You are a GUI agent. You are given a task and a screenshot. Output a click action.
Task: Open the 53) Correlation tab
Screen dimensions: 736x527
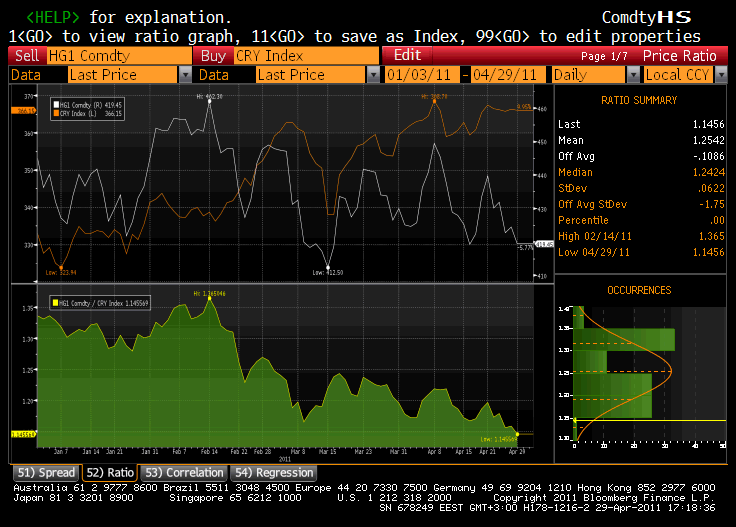click(x=184, y=473)
